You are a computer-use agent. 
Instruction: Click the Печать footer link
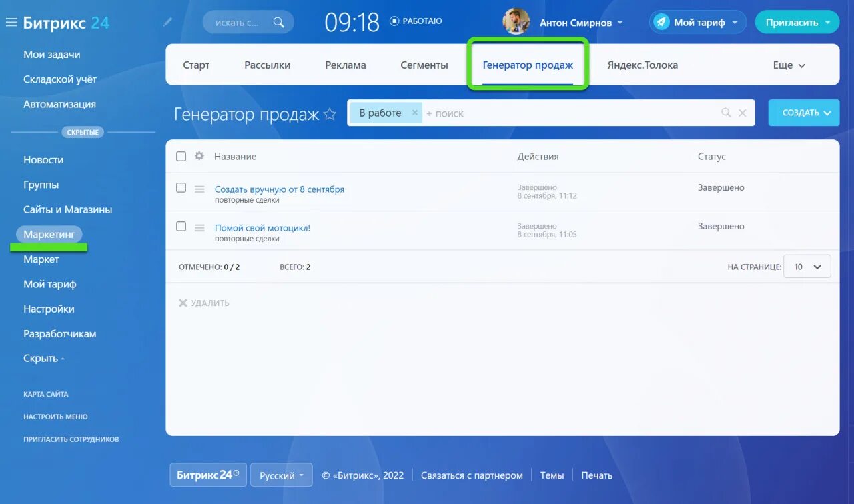tap(596, 475)
